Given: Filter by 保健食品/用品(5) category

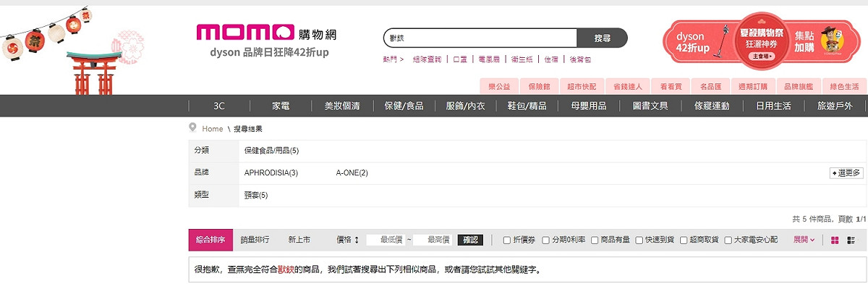Looking at the screenshot, I should (271, 151).
